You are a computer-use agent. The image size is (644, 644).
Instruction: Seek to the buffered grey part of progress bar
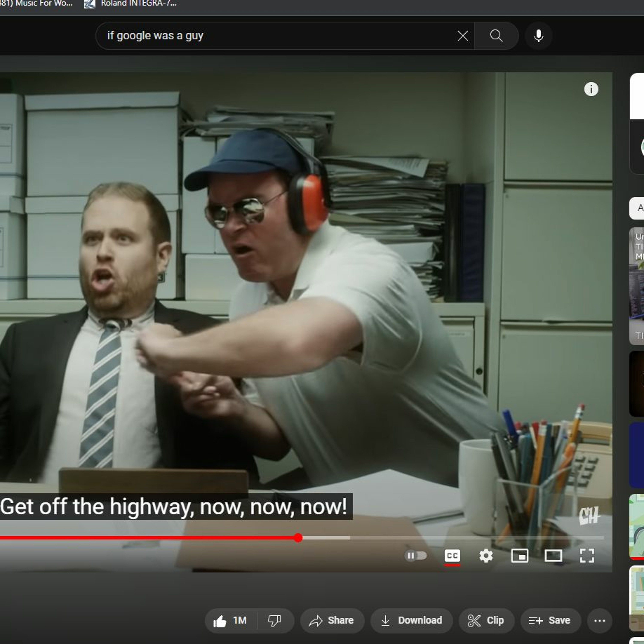tap(327, 538)
